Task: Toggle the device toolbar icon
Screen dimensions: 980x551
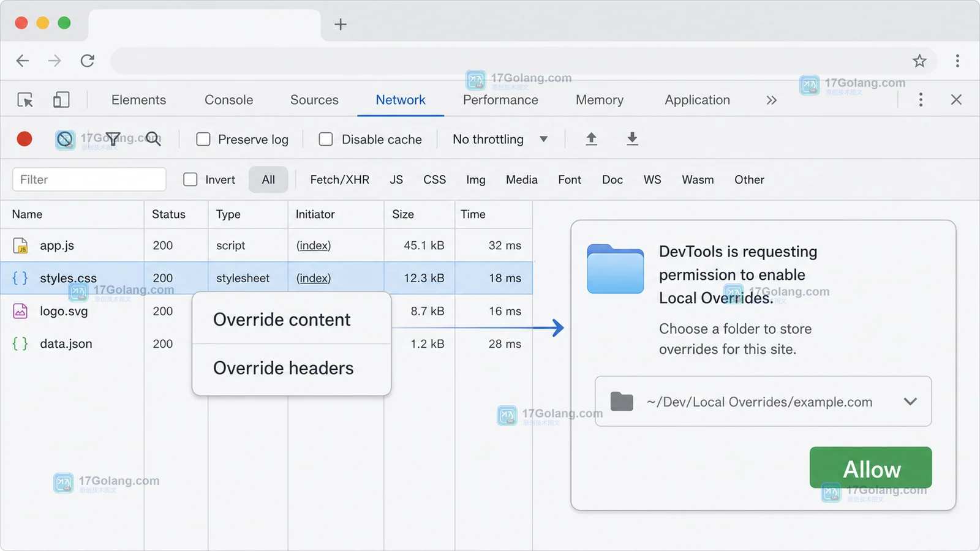Action: point(61,100)
